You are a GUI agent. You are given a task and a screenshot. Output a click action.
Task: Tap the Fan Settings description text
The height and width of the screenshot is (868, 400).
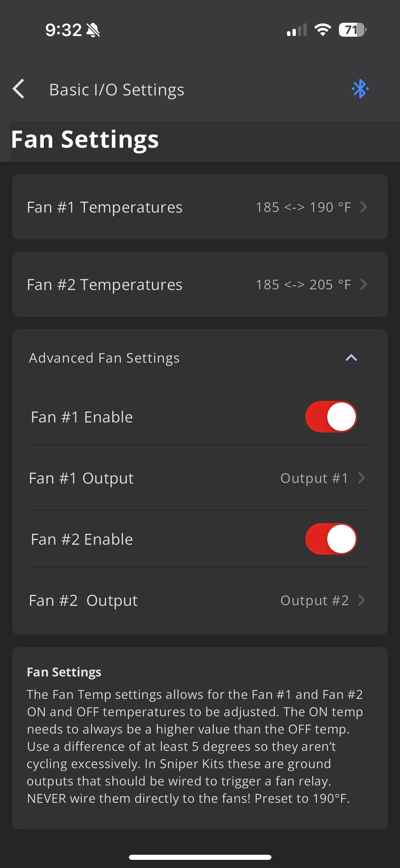pos(195,746)
